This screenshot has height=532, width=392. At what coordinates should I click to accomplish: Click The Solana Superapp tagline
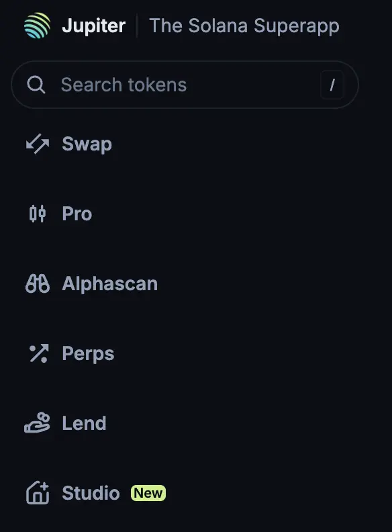pyautogui.click(x=244, y=26)
